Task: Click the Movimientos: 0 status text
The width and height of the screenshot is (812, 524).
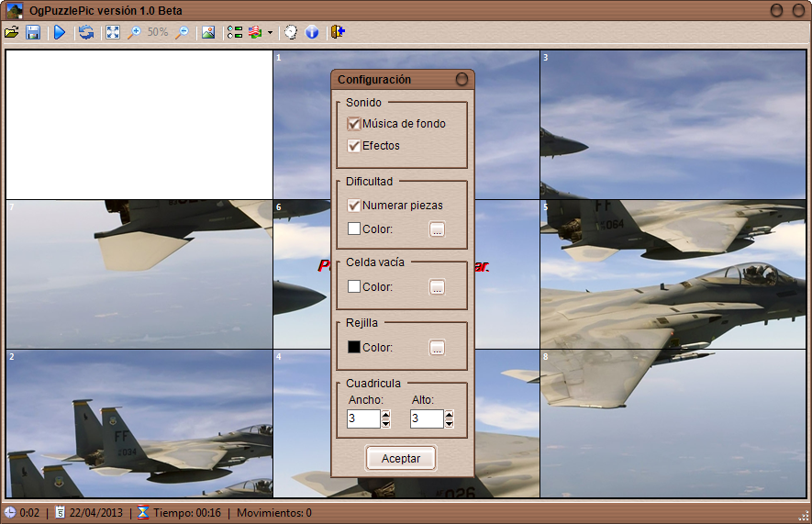Action: (x=274, y=513)
